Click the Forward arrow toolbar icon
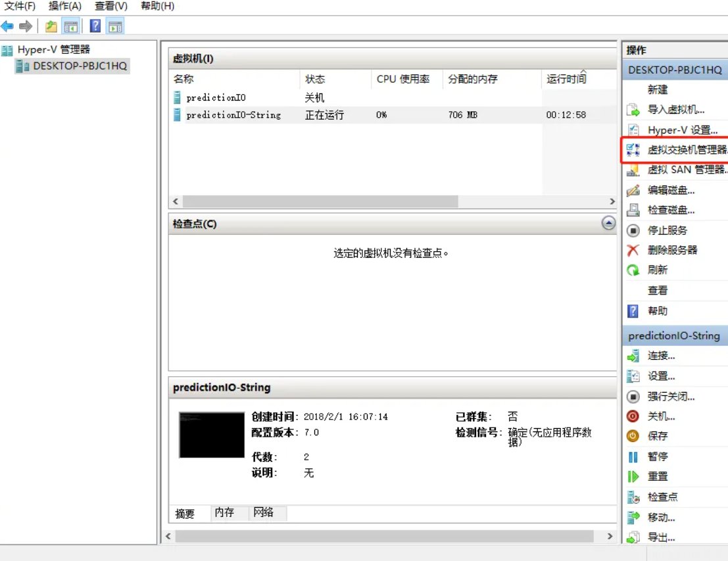728x561 pixels. (x=26, y=26)
